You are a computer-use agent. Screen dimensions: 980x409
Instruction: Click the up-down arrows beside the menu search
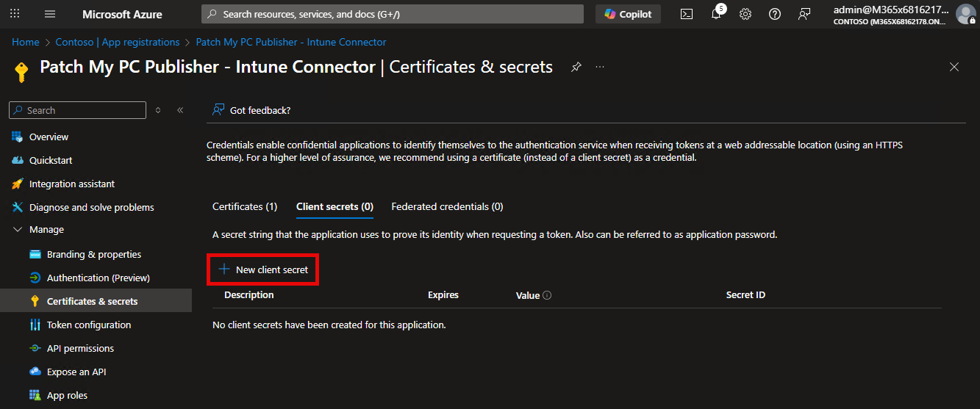(x=157, y=110)
